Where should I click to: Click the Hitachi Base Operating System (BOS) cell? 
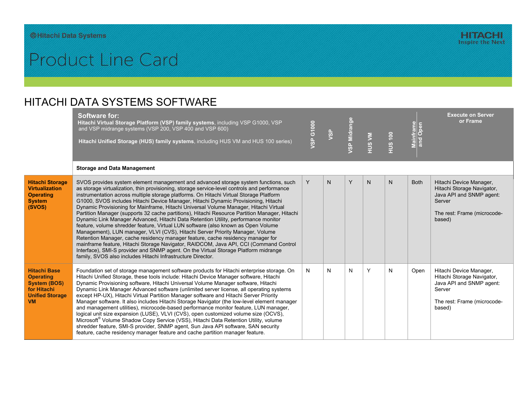click(48, 301)
